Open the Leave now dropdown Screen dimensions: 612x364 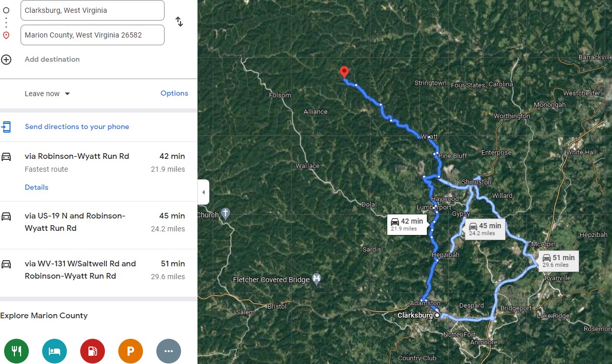pos(47,94)
